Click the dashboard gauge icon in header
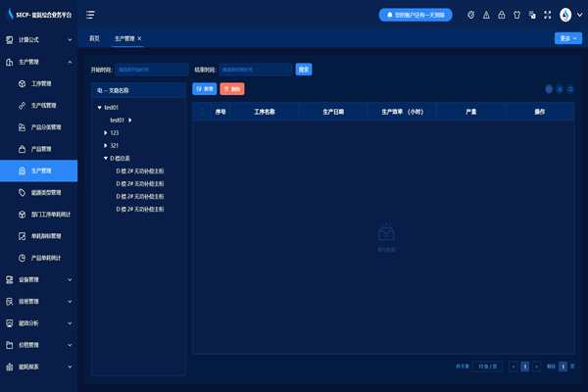Screen dimensions: 588x392 [471, 15]
